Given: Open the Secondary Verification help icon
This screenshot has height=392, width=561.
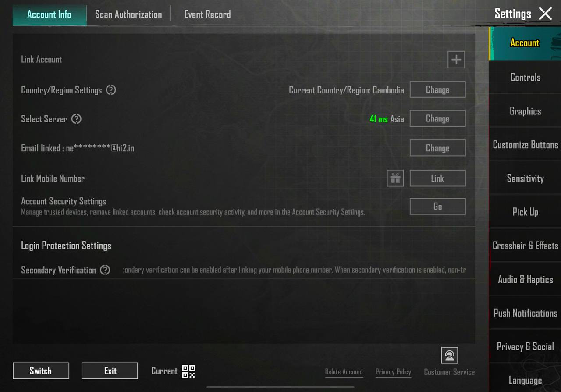Looking at the screenshot, I should click(x=105, y=270).
